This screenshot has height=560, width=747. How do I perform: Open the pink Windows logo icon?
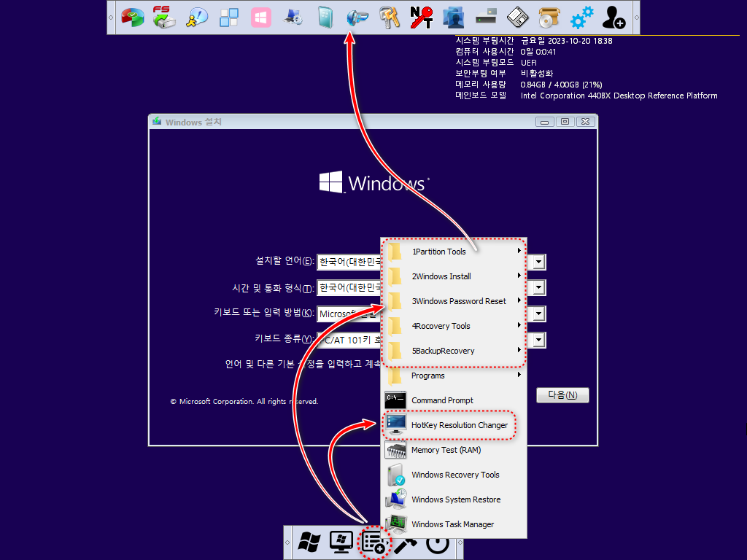pos(261,17)
